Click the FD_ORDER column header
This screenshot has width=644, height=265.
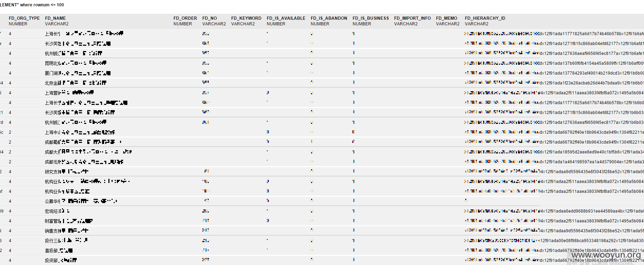coord(185,18)
